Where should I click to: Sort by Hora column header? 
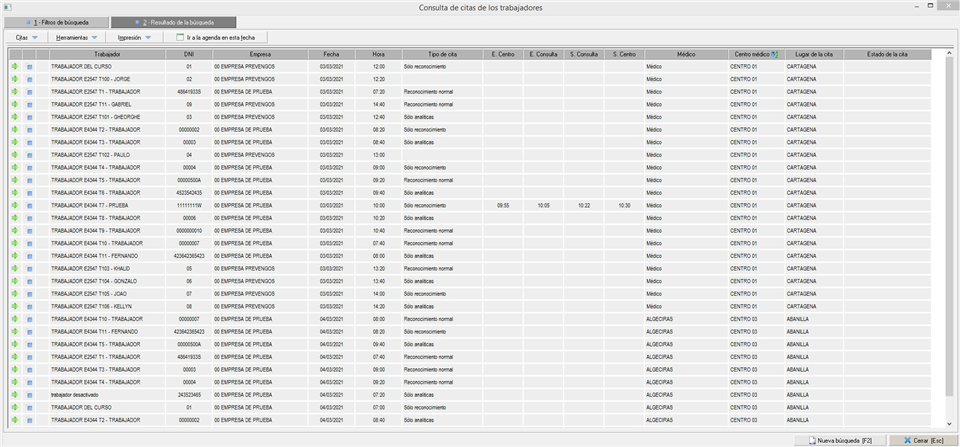378,54
